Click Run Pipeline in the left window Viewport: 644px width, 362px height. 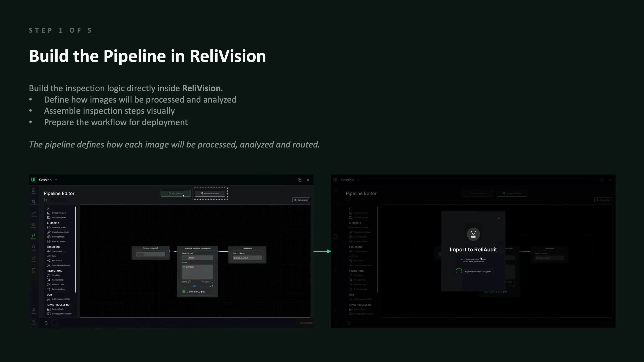(176, 193)
